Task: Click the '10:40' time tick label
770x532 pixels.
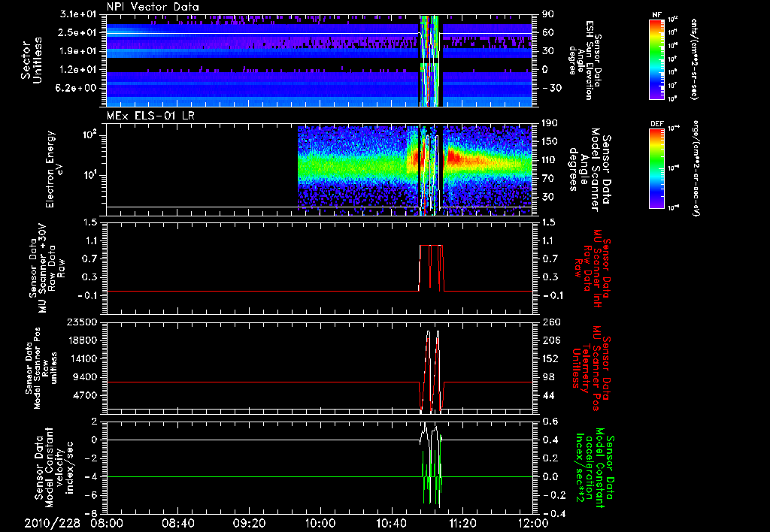Action: pyautogui.click(x=391, y=524)
